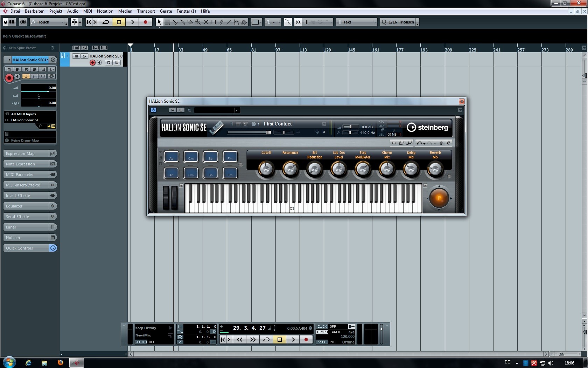Click the Cutoff knob in HALion
The width and height of the screenshot is (588, 368).
(x=266, y=169)
